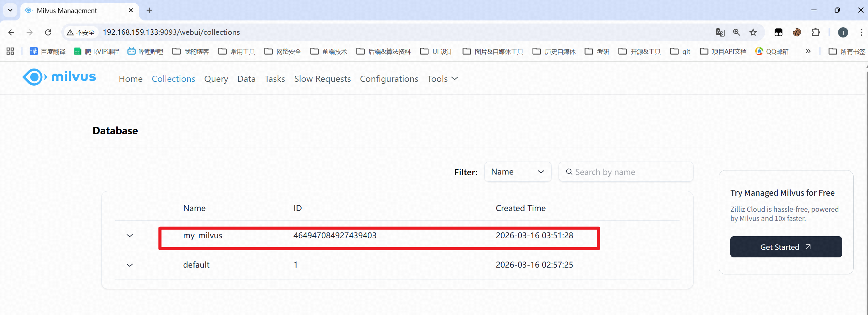Go forward in browser history
The width and height of the screenshot is (868, 315).
click(30, 32)
